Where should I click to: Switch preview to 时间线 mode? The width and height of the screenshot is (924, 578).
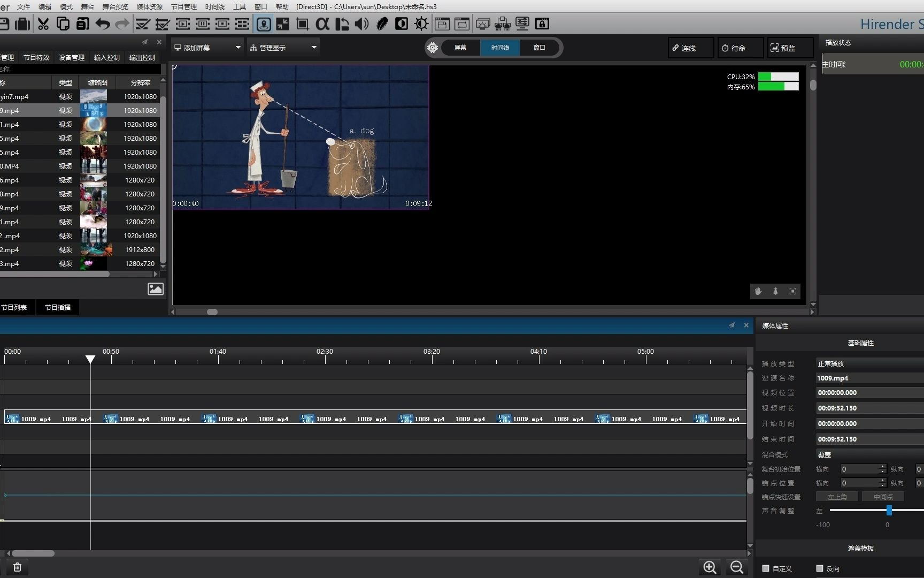(500, 48)
